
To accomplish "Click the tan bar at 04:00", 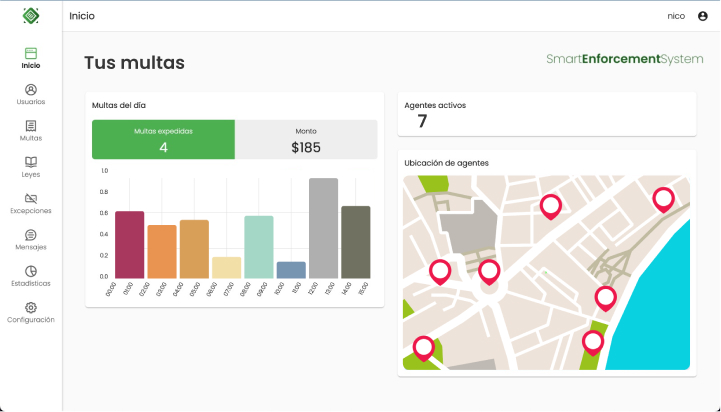I will (x=194, y=249).
